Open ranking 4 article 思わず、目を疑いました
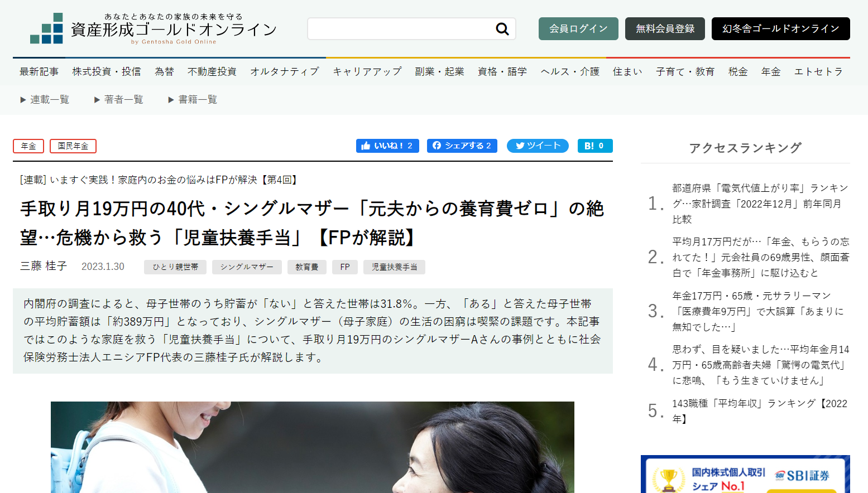This screenshot has height=493, width=868. pyautogui.click(x=760, y=365)
